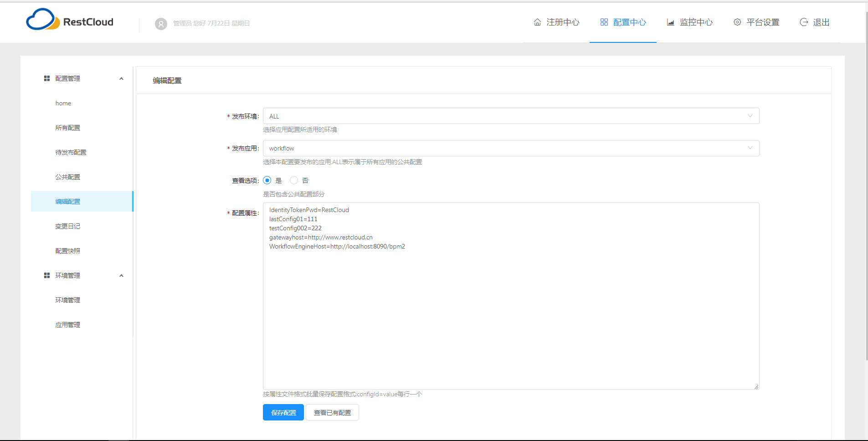Click the 退出 logout icon

tap(803, 22)
